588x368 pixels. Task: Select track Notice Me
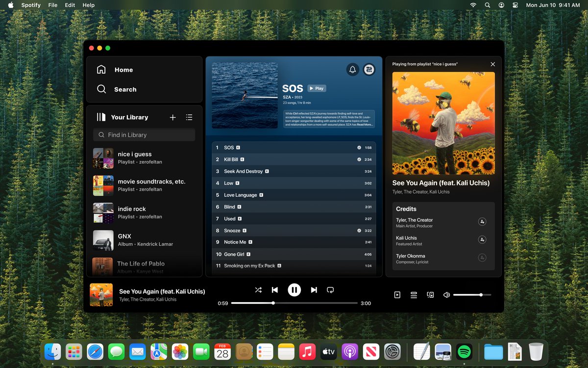click(x=294, y=242)
